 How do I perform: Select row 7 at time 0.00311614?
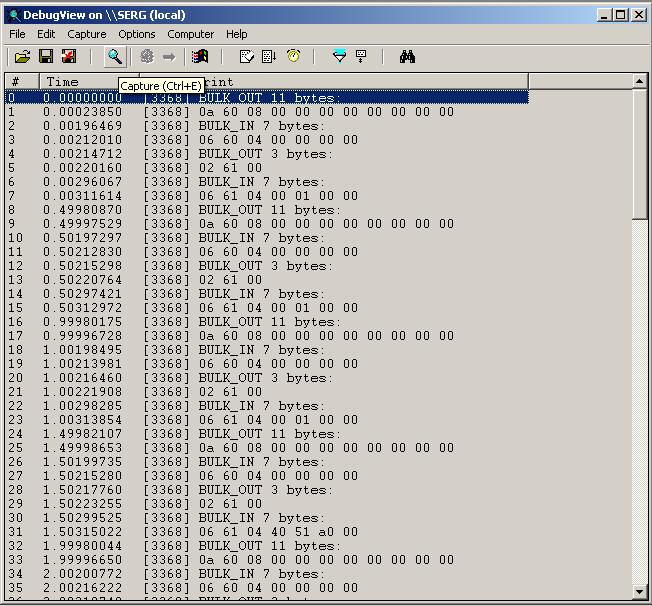pyautogui.click(x=267, y=195)
